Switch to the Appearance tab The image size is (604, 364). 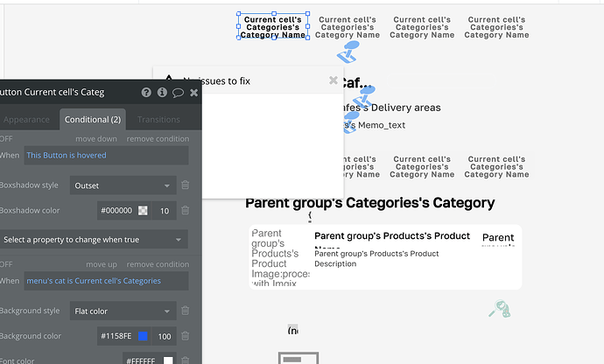click(x=26, y=120)
